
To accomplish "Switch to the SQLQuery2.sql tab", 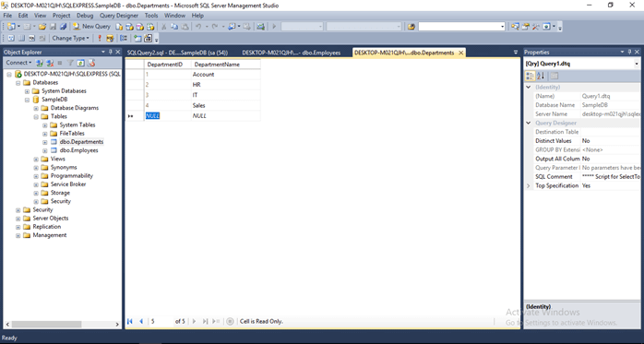I will coord(177,53).
